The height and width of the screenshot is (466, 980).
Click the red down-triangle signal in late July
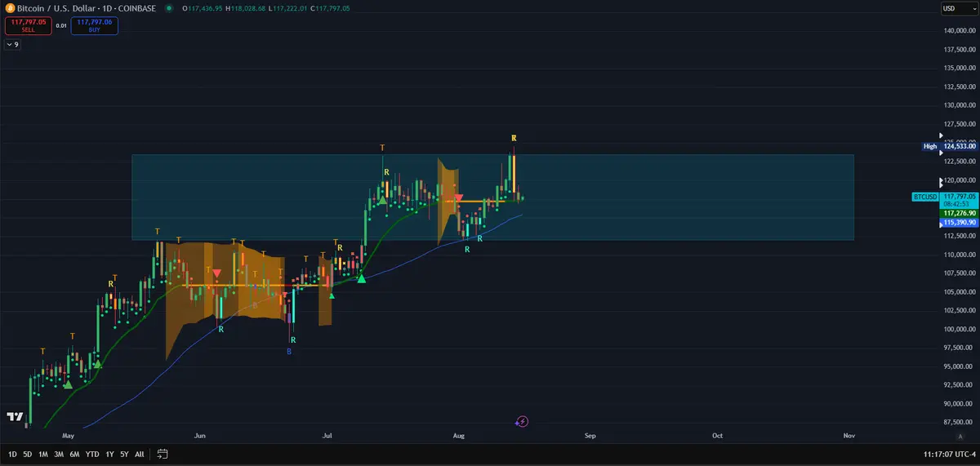tap(459, 198)
